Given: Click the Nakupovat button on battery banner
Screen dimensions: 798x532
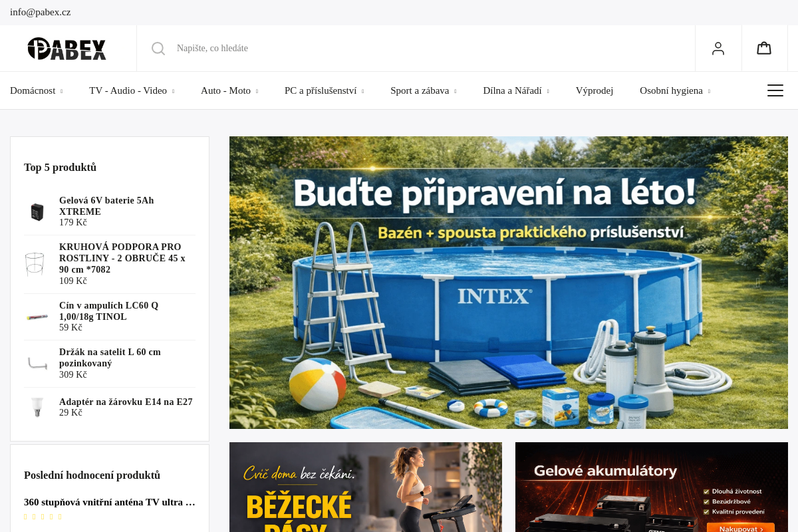Looking at the screenshot, I should [x=741, y=528].
